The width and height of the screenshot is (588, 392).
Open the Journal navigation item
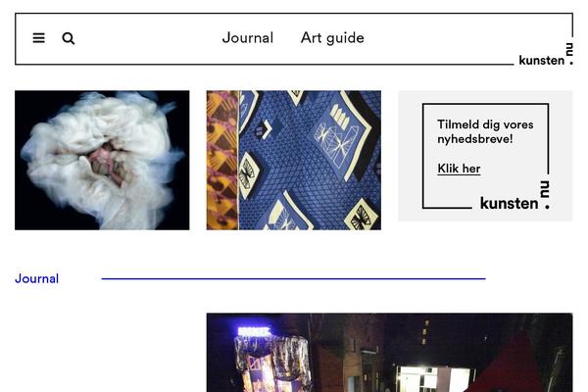coord(248,38)
